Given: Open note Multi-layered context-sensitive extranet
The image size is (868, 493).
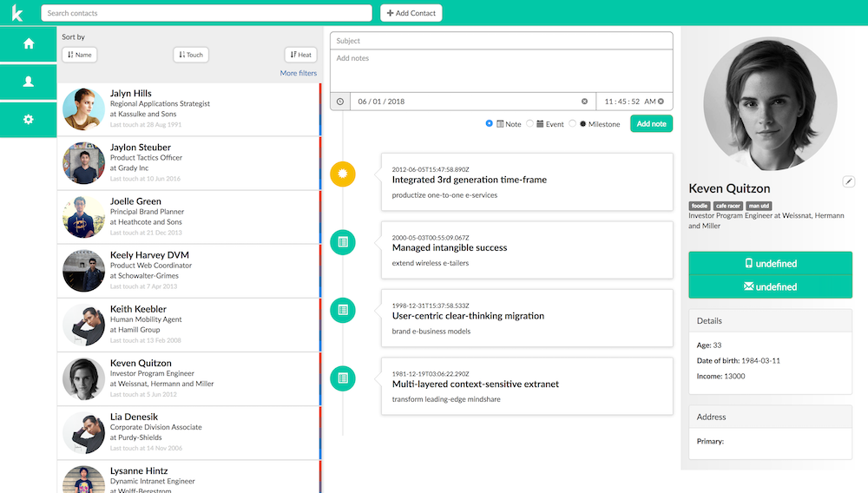Looking at the screenshot, I should tap(527, 386).
